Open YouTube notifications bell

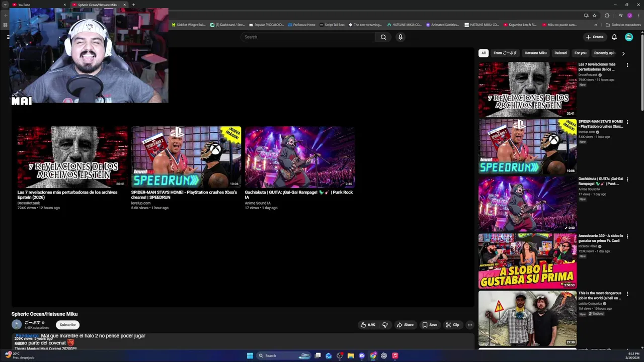(x=614, y=37)
